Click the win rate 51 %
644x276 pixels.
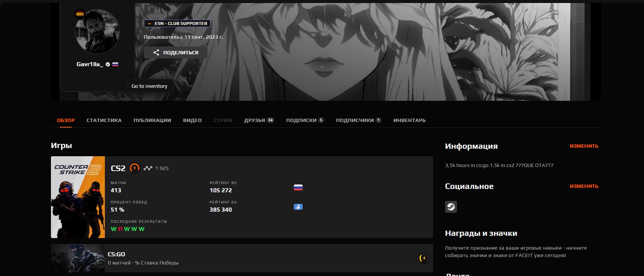pyautogui.click(x=117, y=210)
